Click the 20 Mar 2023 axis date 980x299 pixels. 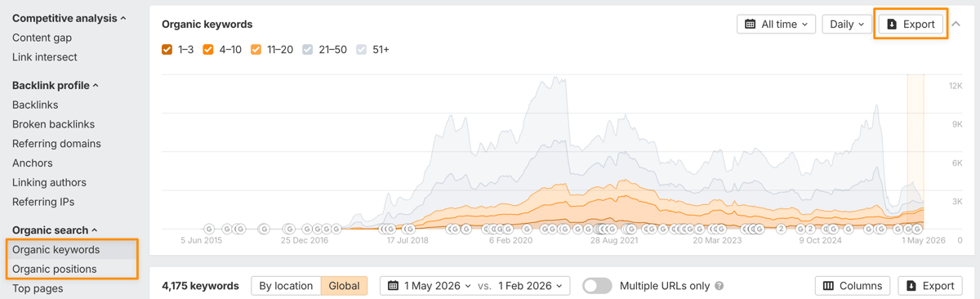pyautogui.click(x=717, y=241)
